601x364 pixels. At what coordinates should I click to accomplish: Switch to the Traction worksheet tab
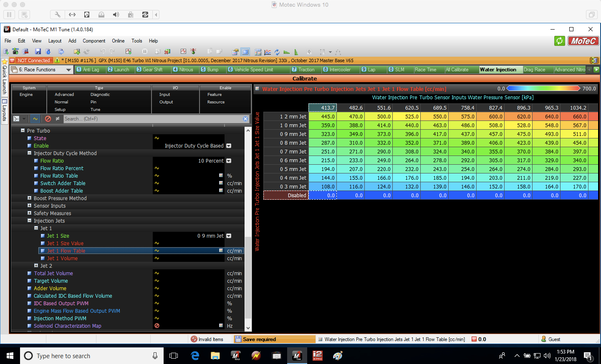(306, 70)
